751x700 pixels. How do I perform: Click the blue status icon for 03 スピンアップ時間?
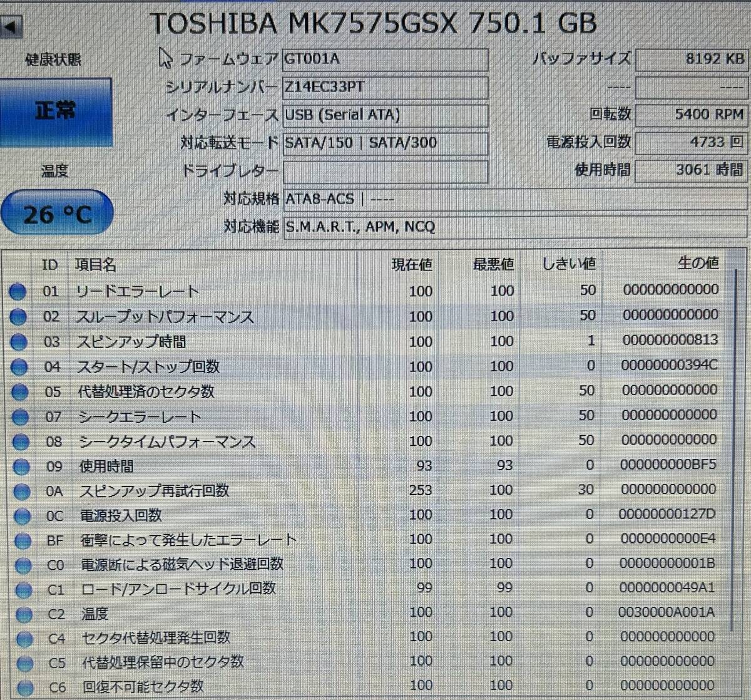pos(19,342)
